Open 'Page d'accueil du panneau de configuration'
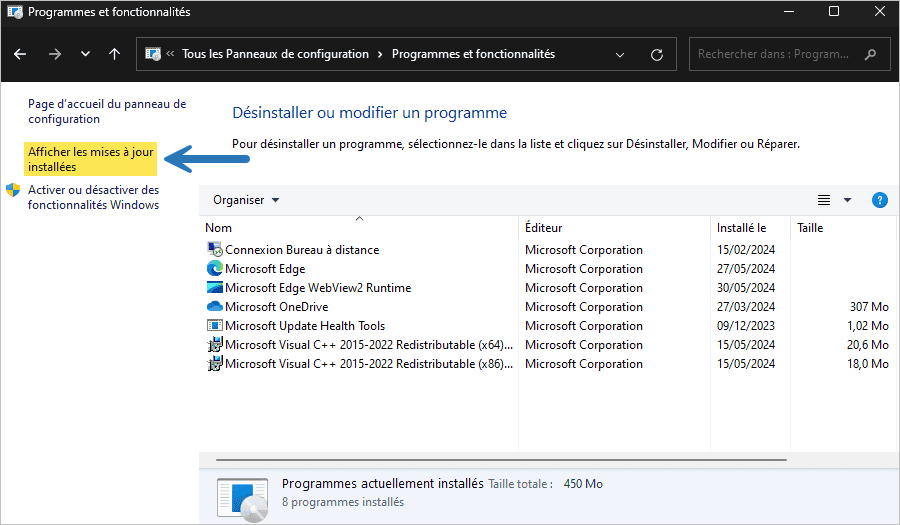The height and width of the screenshot is (525, 900). tap(107, 111)
